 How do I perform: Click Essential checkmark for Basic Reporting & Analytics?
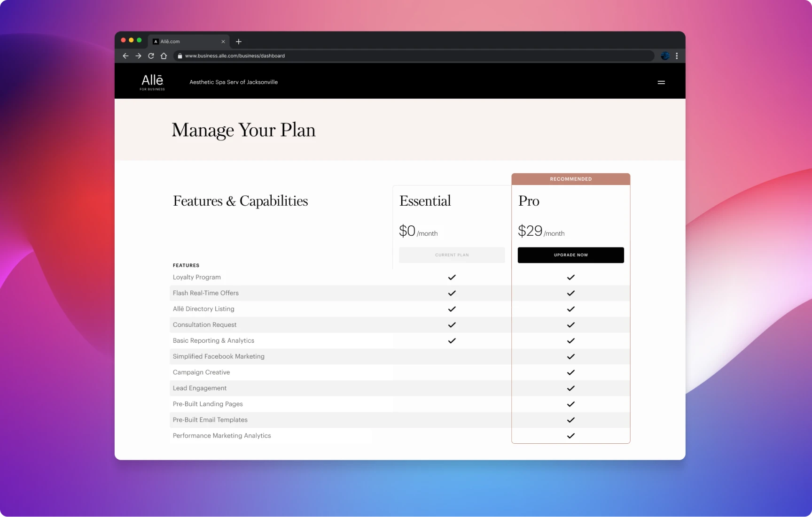pyautogui.click(x=452, y=341)
